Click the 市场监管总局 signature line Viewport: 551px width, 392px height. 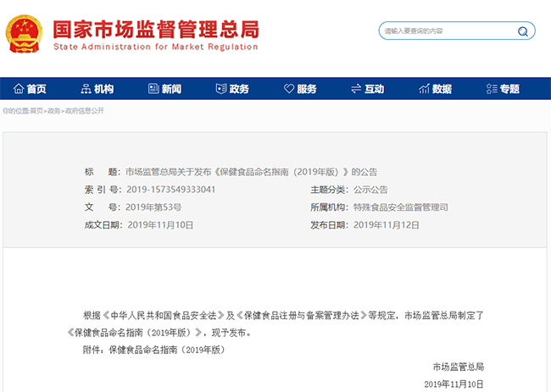coord(459,367)
